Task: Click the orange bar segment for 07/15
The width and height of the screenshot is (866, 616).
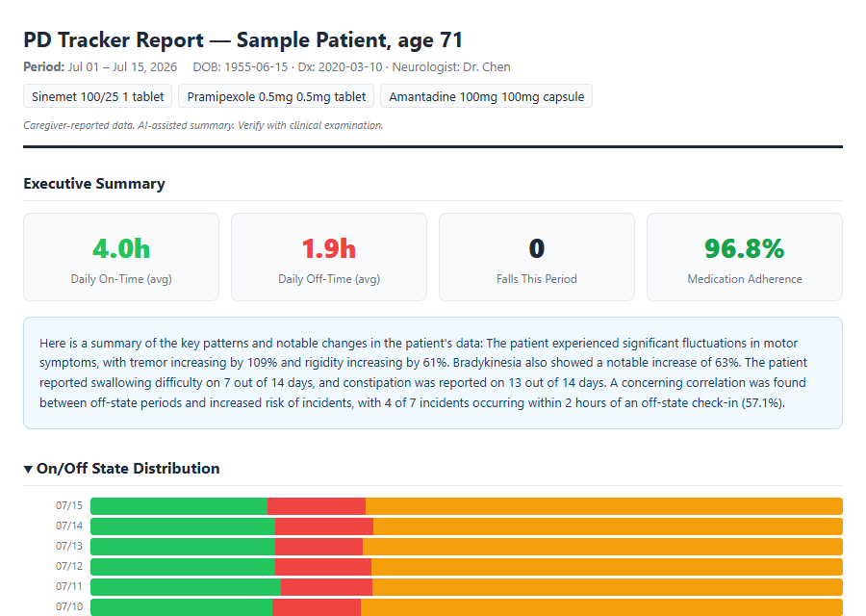Action: point(604,506)
